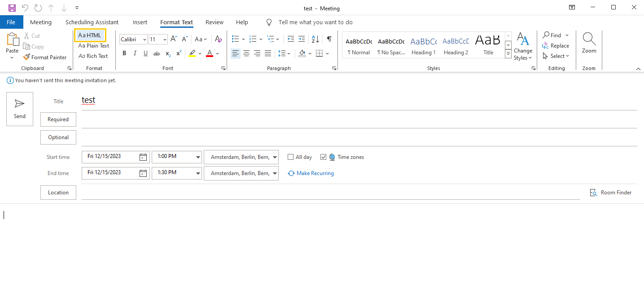Select the Format Painter tool
The image size is (644, 290).
pos(45,57)
